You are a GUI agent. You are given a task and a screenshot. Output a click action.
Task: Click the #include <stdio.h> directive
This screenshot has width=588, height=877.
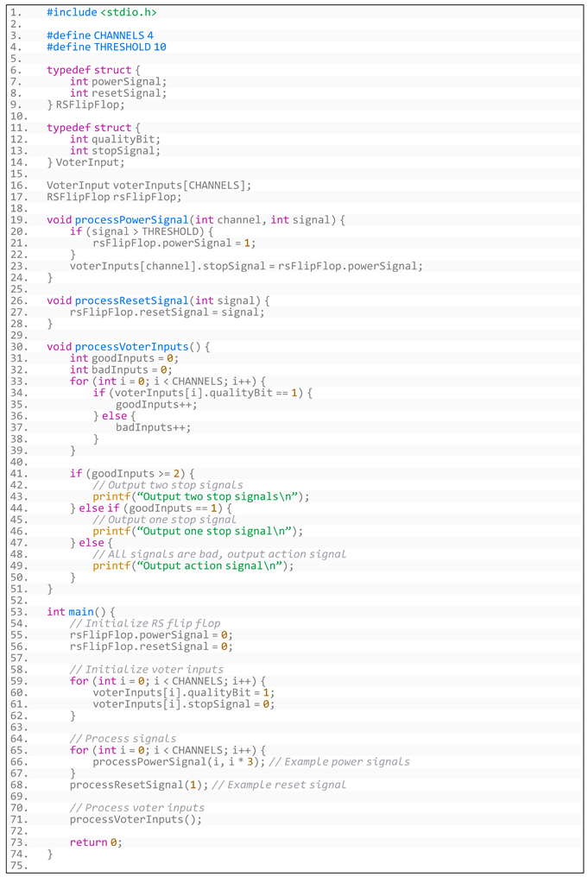pos(101,12)
